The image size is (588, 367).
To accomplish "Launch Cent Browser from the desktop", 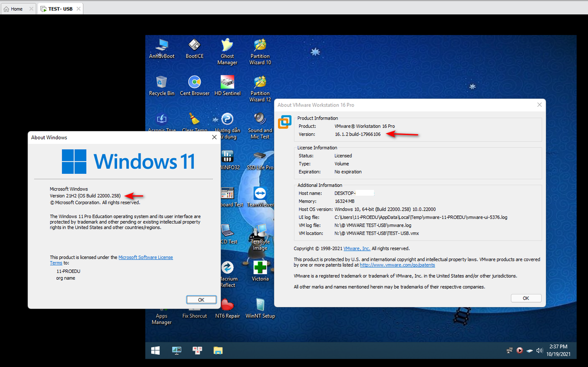I will (194, 86).
